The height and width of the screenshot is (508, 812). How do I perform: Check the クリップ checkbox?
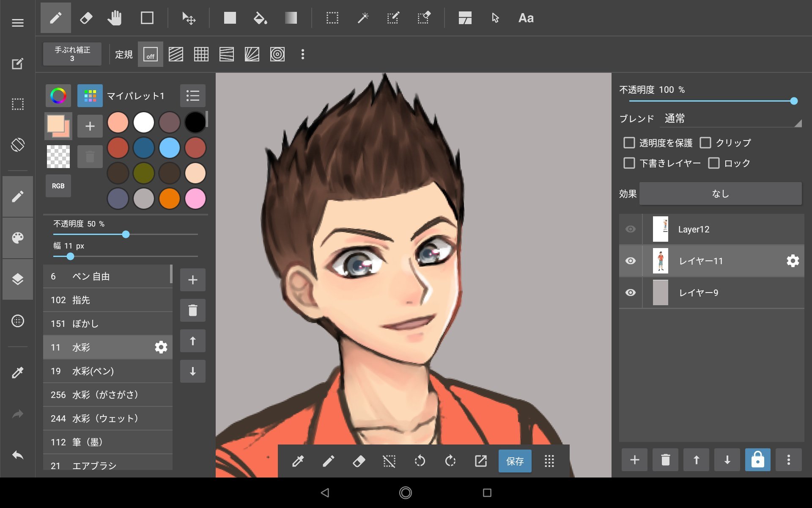(x=705, y=143)
